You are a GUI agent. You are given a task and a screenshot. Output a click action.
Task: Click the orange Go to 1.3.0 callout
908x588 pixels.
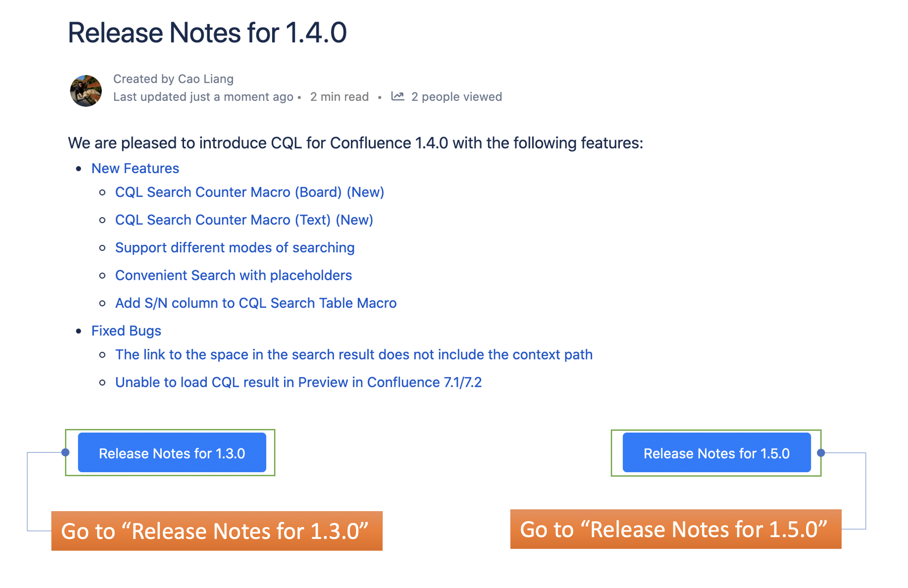pos(217,531)
